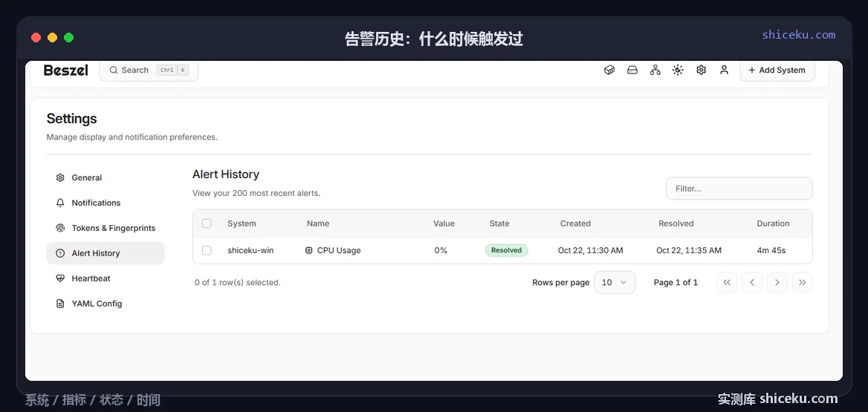Click the Add System button
The image size is (868, 412).
pos(777,71)
